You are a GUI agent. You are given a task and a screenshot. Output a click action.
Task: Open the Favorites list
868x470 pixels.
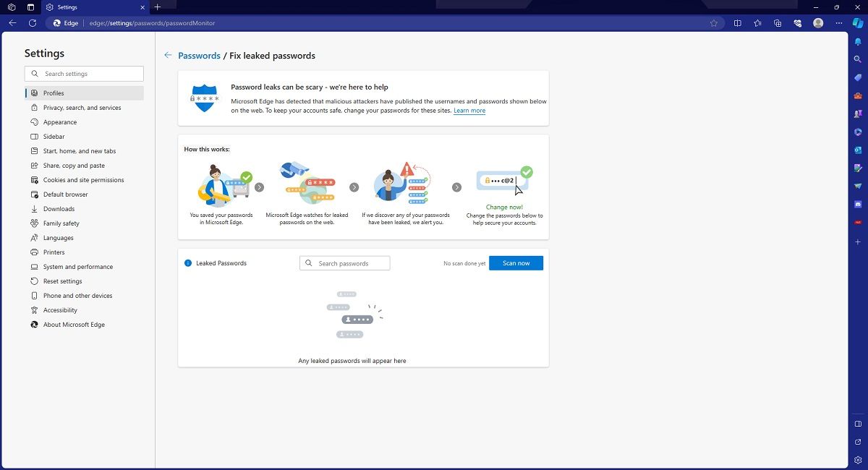(757, 22)
